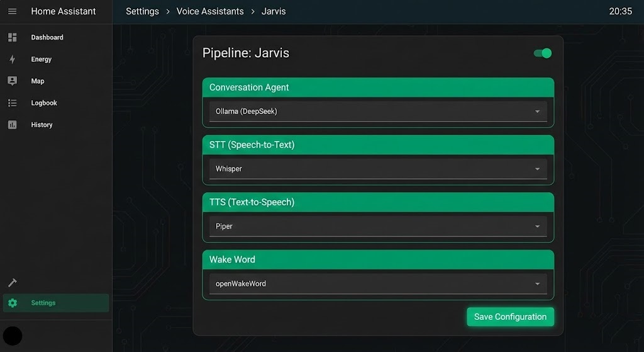Click the Dashboard grid icon
The image size is (644, 352).
pyautogui.click(x=13, y=37)
